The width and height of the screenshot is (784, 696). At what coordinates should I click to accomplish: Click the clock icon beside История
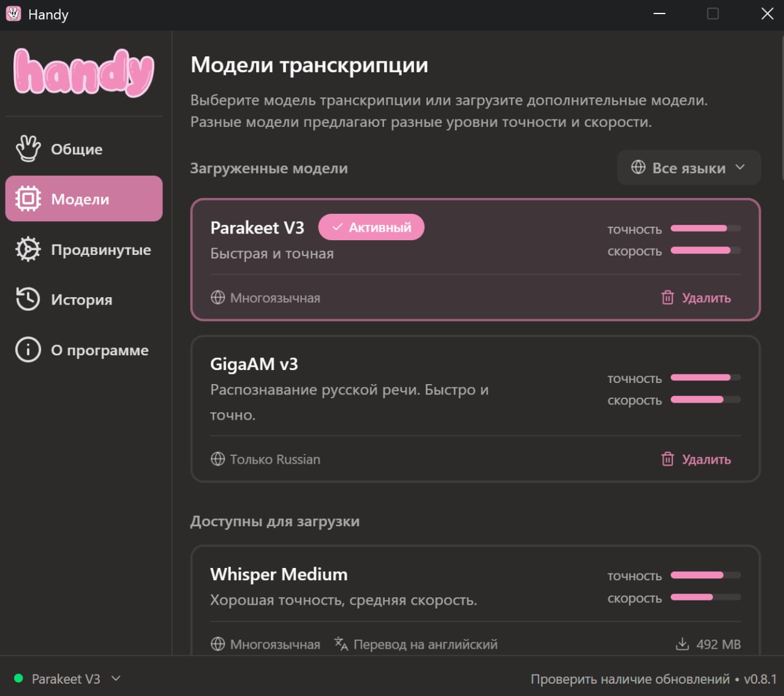pyautogui.click(x=28, y=300)
